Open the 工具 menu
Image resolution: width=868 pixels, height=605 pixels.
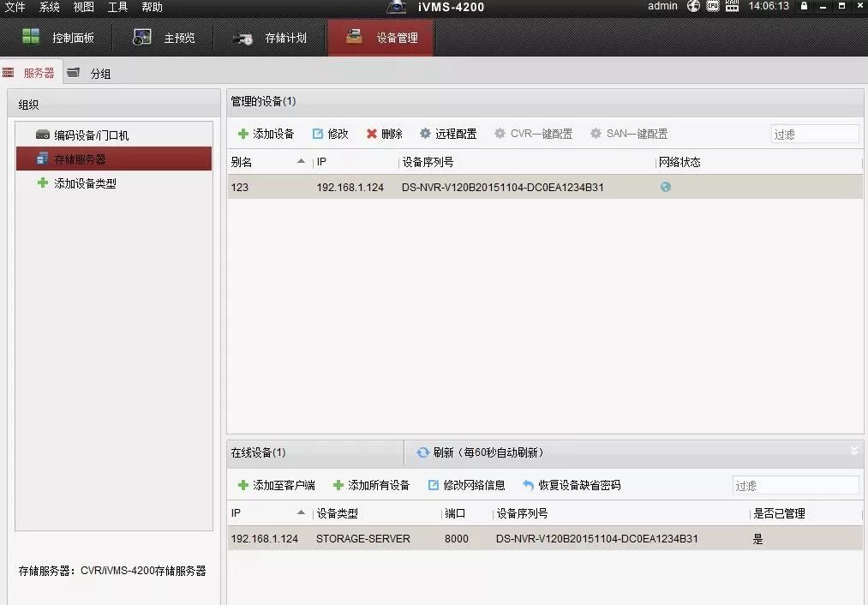click(x=117, y=7)
